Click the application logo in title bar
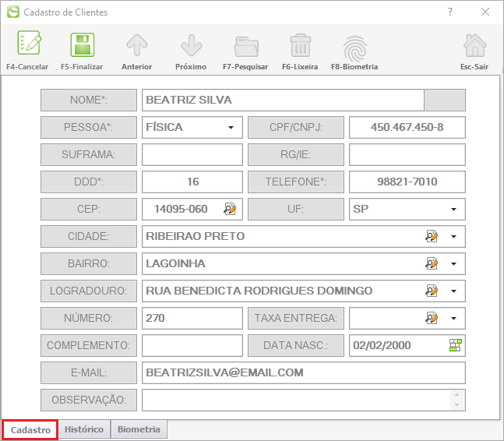The image size is (504, 441). [13, 12]
